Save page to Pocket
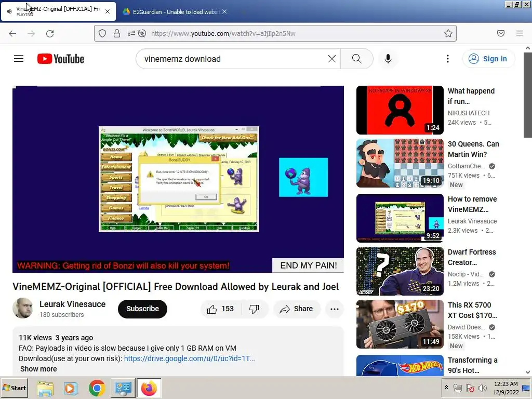This screenshot has width=532, height=399. [x=501, y=33]
